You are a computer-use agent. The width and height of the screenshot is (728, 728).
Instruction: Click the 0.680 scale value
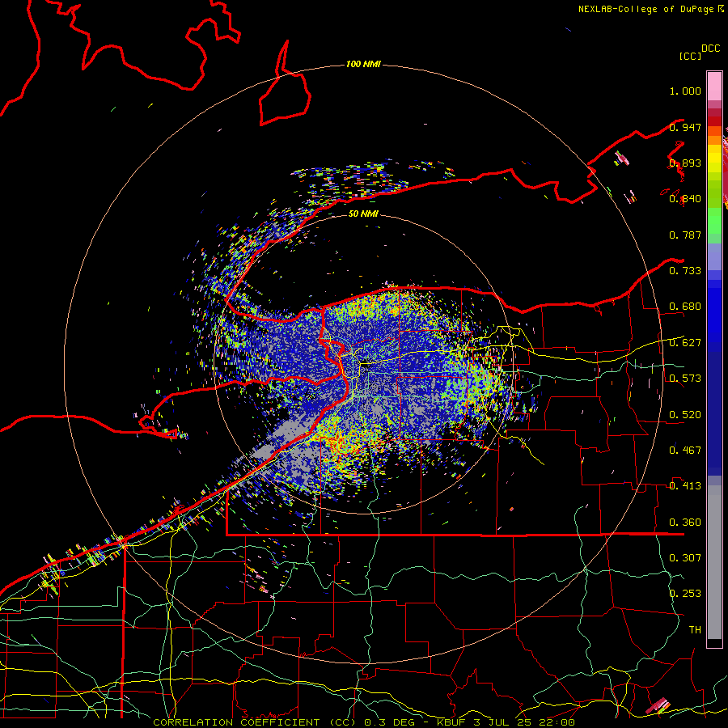pos(685,307)
